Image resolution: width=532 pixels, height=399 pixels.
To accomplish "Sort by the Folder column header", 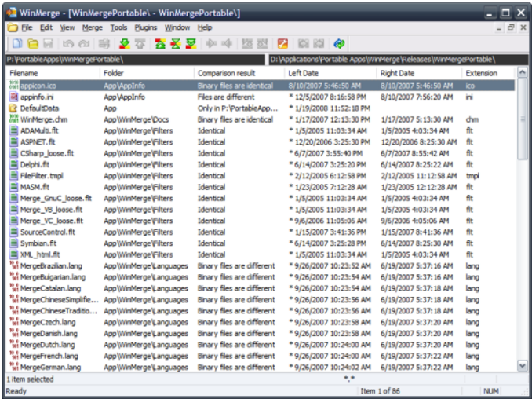I will coord(147,73).
